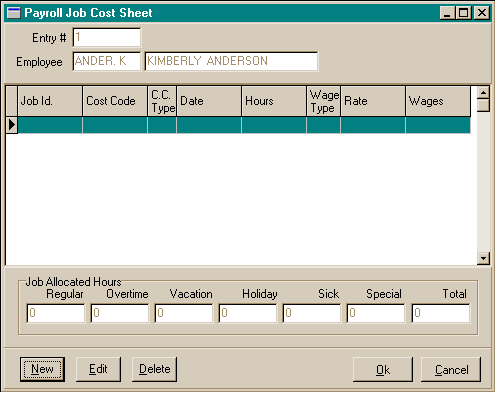Click the Rate column header
Viewport: 496px width, 393px height.
pos(373,101)
